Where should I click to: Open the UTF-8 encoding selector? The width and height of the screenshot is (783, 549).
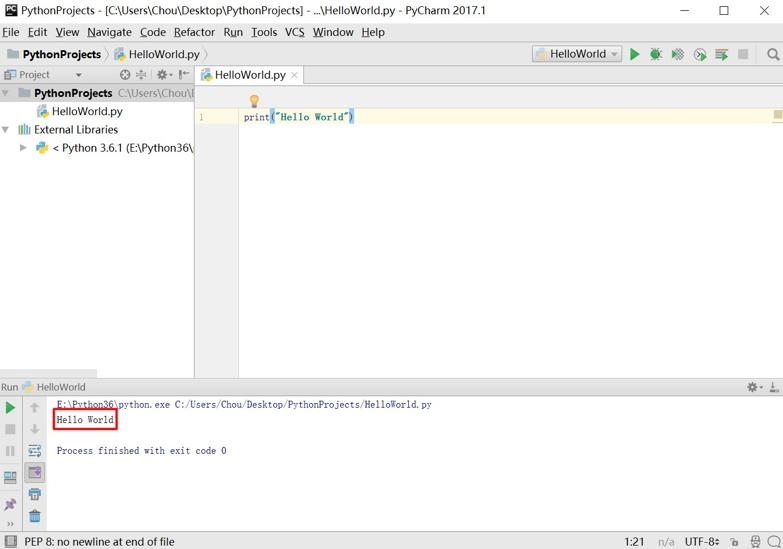coord(702,542)
